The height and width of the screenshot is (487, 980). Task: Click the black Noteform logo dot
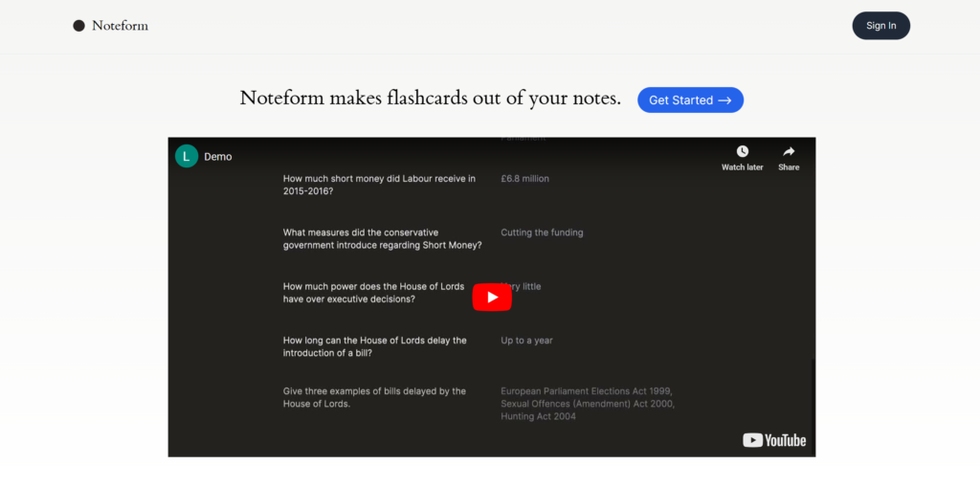(x=78, y=26)
